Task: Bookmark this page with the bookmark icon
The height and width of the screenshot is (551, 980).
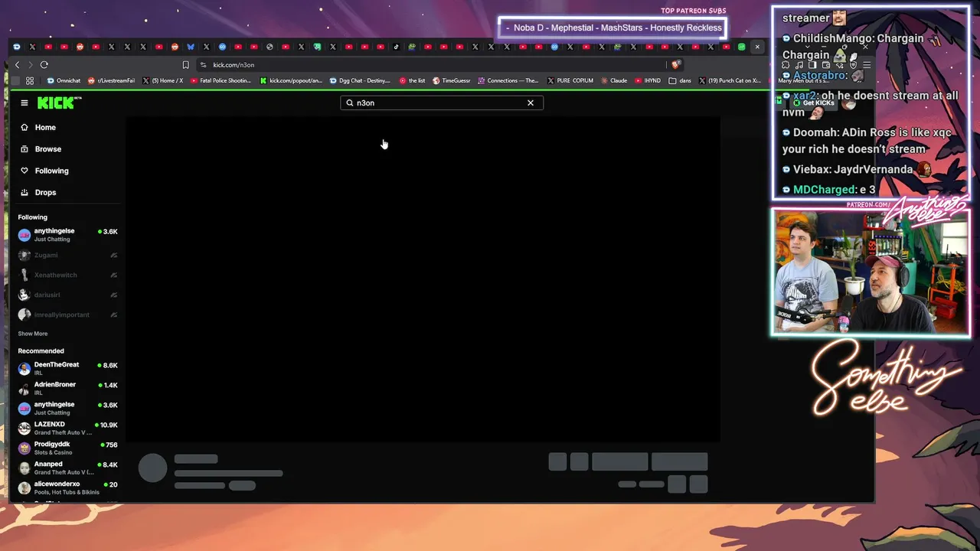Action: (x=185, y=65)
